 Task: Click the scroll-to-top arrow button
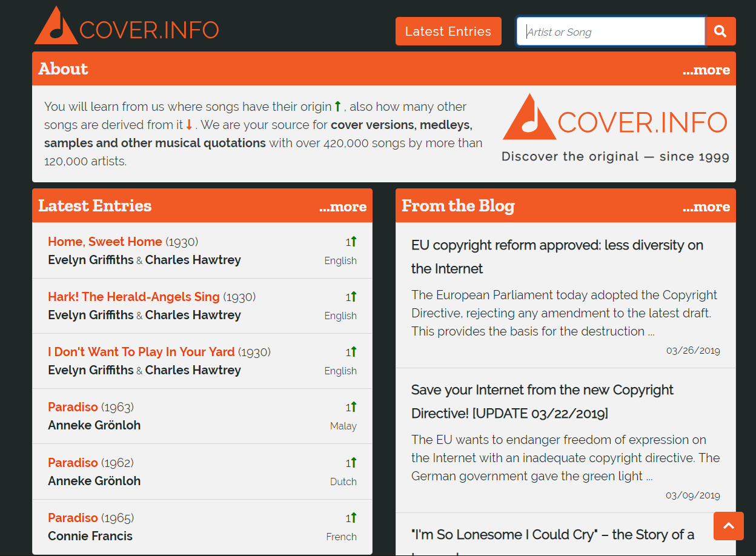pyautogui.click(x=729, y=526)
